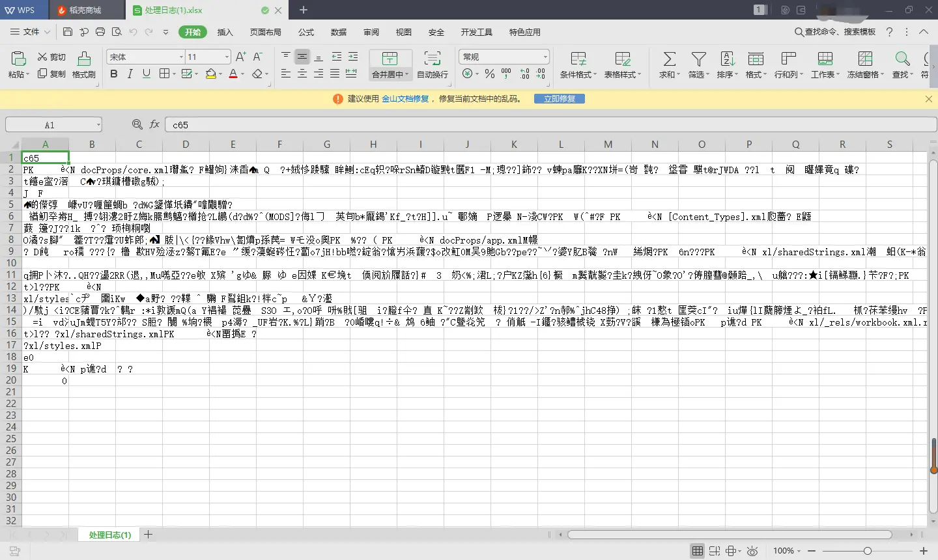Click the Rows and Columns (行和列) icon
Viewport: 938px width, 560px height.
(788, 59)
